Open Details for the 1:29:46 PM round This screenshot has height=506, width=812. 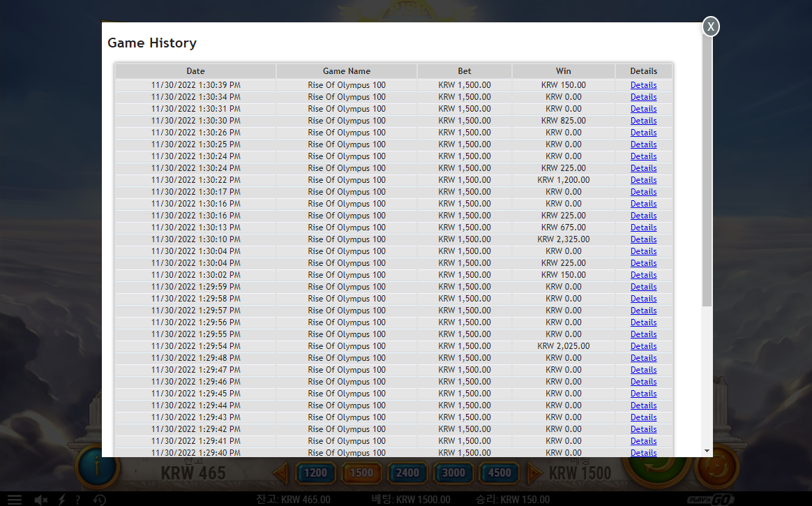tap(644, 382)
